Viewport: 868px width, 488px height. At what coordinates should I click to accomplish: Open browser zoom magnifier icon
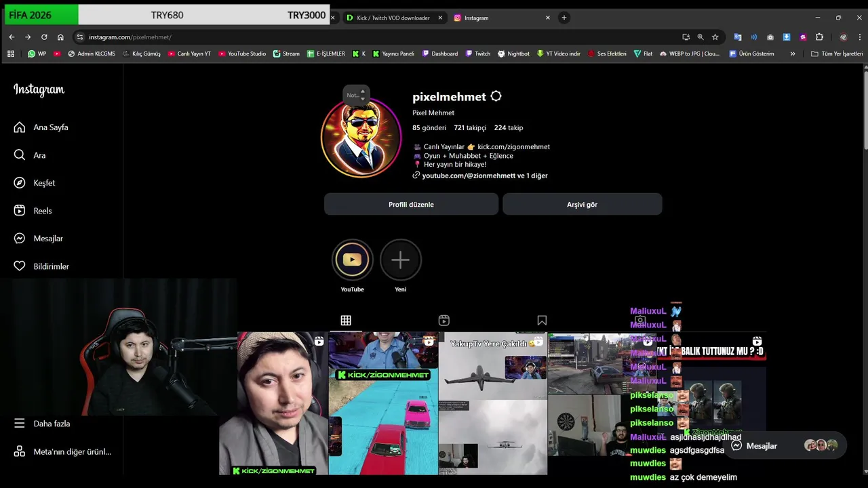point(701,37)
